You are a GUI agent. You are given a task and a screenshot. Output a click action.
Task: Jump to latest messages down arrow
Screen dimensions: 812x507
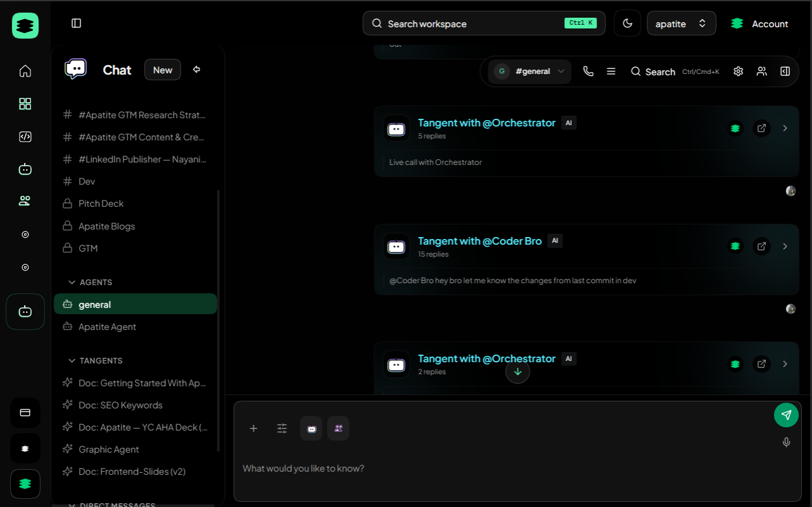[x=517, y=372]
